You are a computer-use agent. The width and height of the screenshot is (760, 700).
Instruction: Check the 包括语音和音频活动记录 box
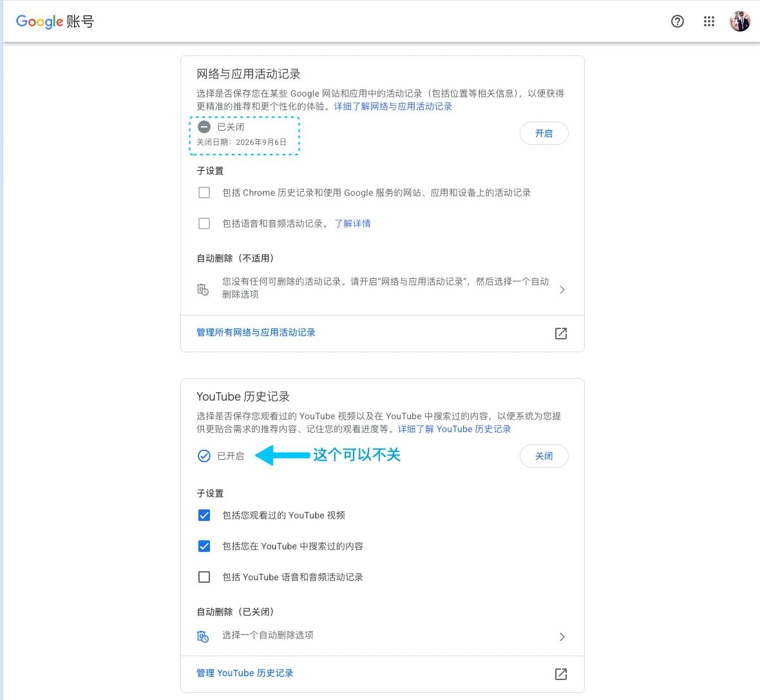204,223
